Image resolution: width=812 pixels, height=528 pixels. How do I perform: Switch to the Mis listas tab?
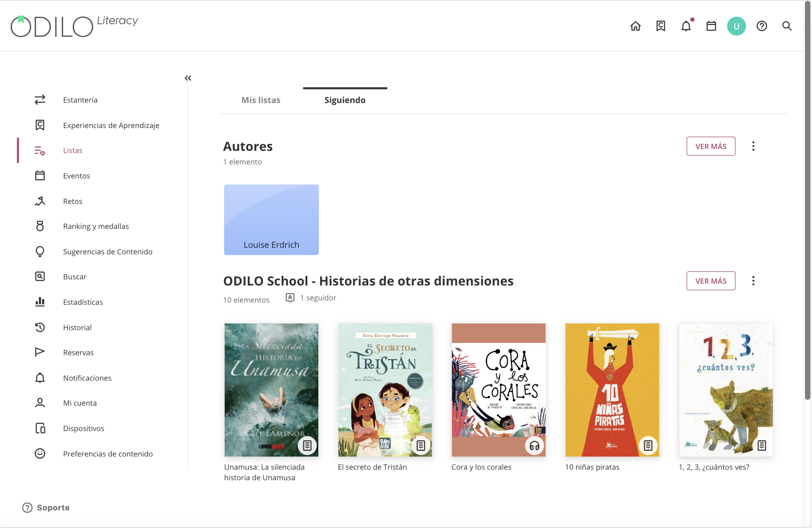[261, 100]
